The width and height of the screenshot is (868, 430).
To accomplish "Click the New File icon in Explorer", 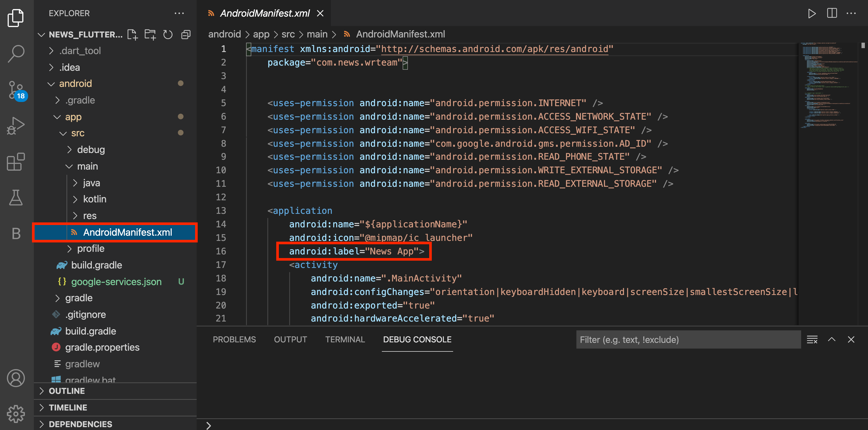I will point(132,34).
